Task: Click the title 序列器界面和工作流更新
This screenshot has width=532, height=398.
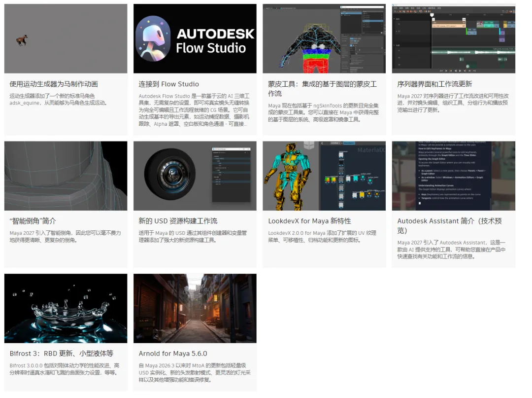Action: [x=434, y=84]
